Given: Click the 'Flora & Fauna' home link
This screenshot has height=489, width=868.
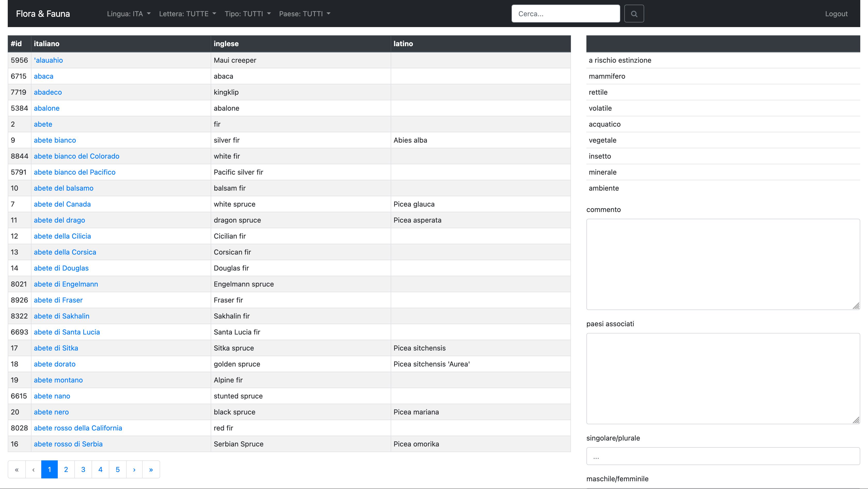Looking at the screenshot, I should 43,13.
